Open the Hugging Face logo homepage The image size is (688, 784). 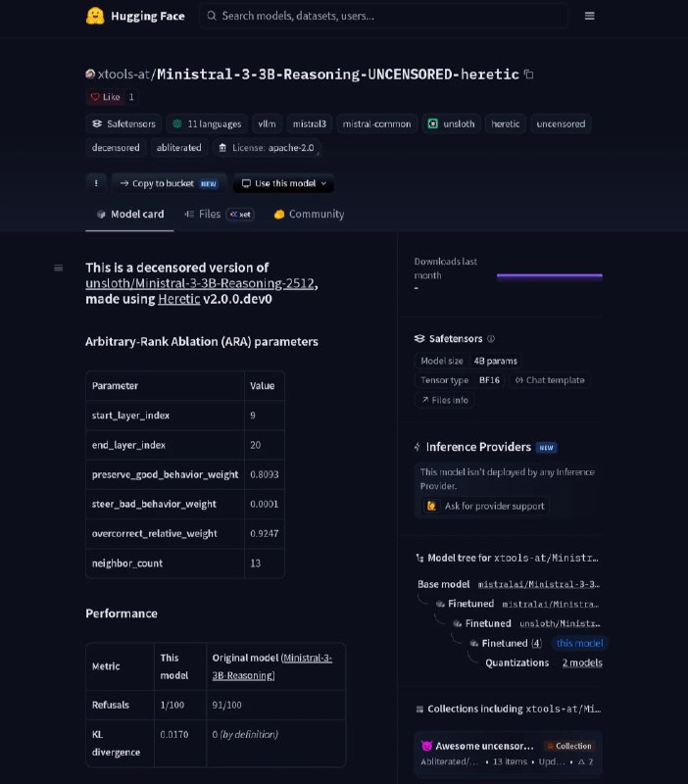(x=135, y=16)
